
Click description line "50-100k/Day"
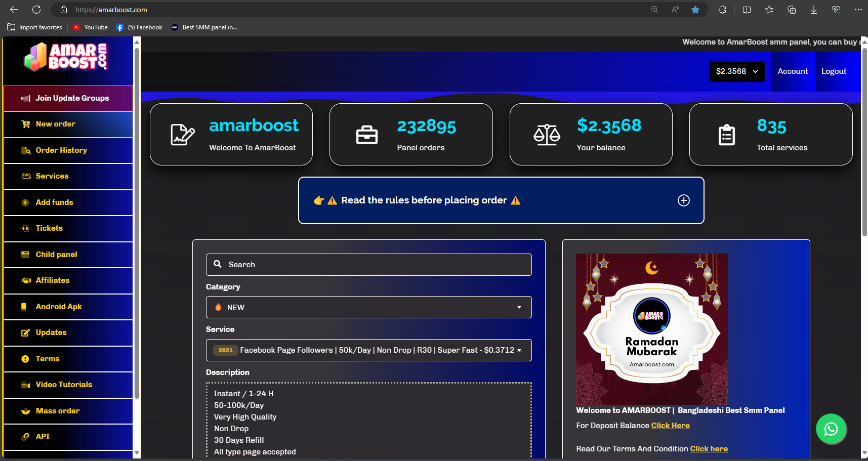(x=239, y=405)
